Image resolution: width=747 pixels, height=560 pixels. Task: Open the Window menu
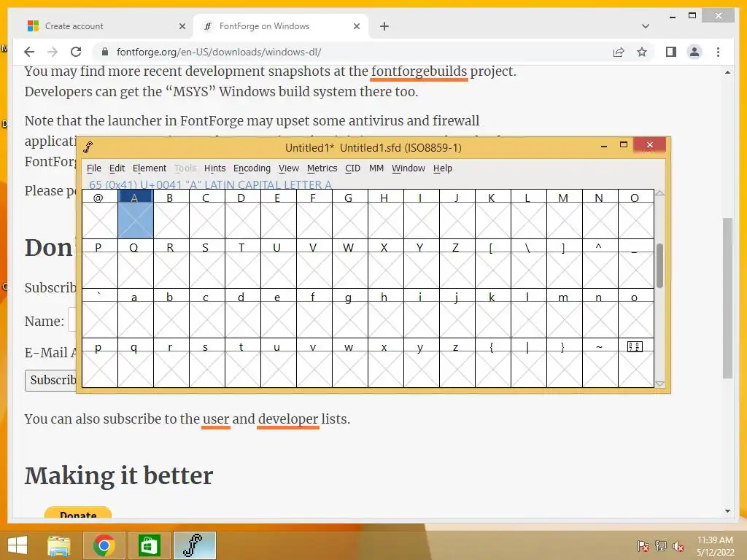(409, 168)
